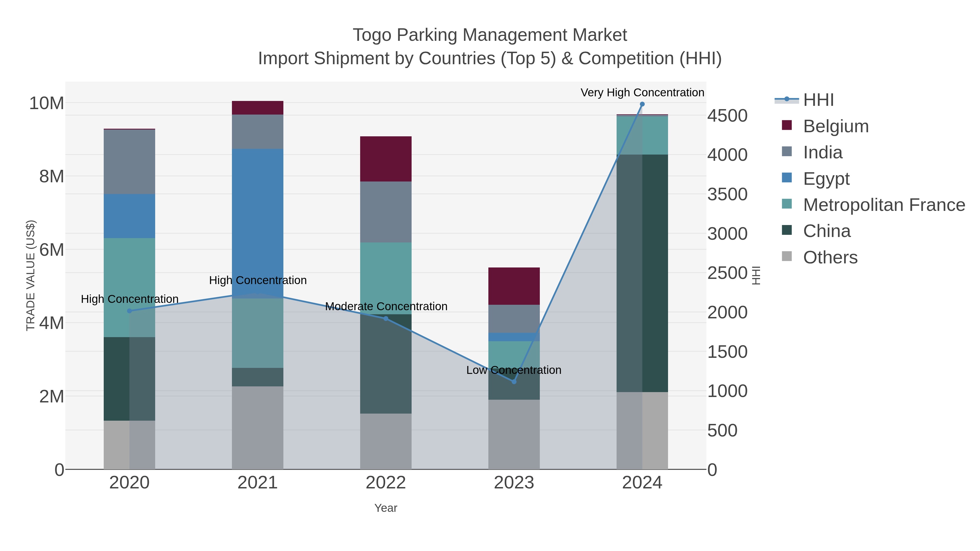Select the Egypt segment in 2021 bar

pos(258,224)
